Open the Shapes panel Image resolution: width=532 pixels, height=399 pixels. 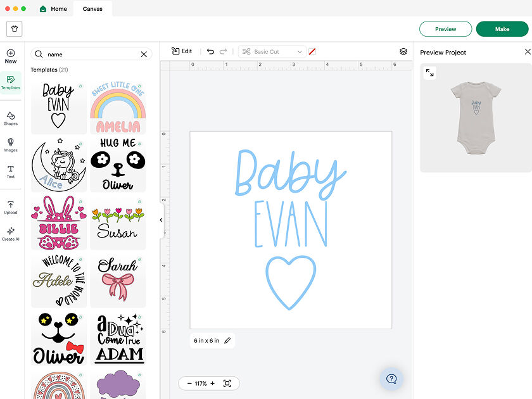point(11,118)
